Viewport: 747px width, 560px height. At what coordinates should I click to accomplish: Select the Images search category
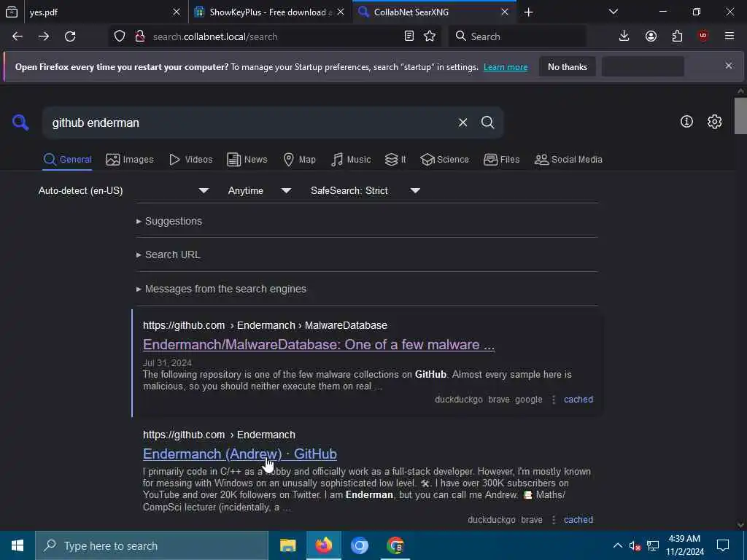click(130, 160)
